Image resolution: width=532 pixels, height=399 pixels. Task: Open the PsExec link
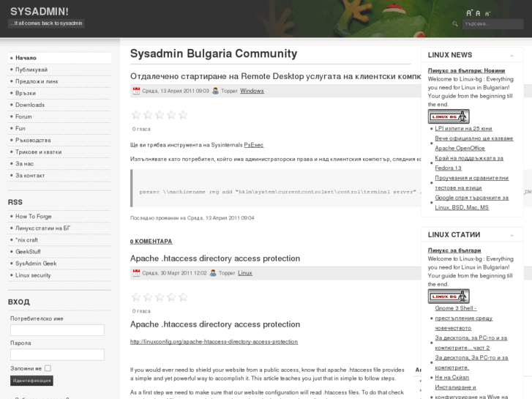click(x=254, y=145)
